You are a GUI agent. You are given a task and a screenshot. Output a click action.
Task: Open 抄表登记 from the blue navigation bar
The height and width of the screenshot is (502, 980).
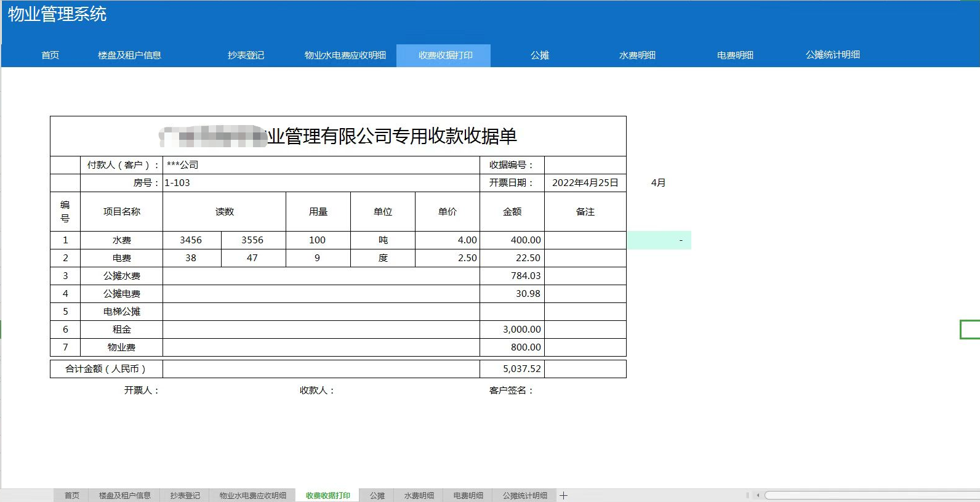(246, 55)
